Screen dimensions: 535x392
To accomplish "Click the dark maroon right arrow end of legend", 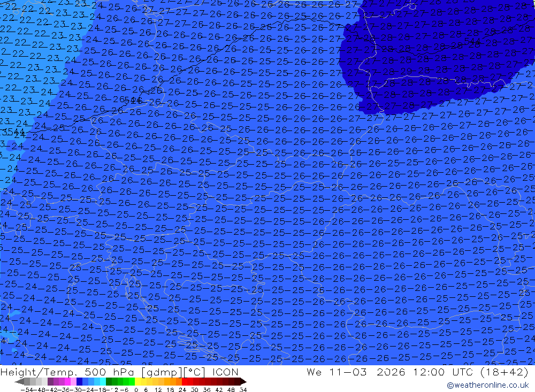I will click(243, 381).
